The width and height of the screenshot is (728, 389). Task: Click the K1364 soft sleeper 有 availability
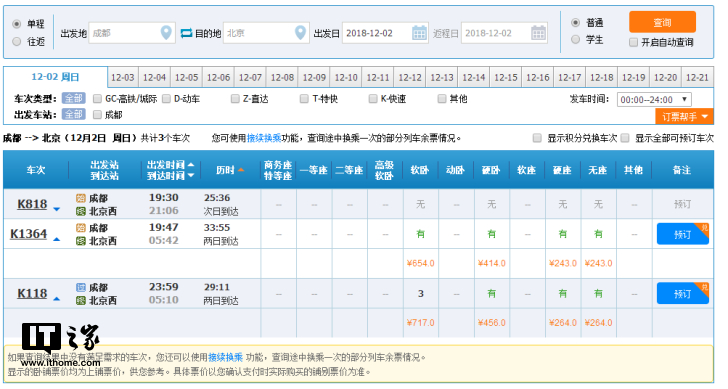421,234
